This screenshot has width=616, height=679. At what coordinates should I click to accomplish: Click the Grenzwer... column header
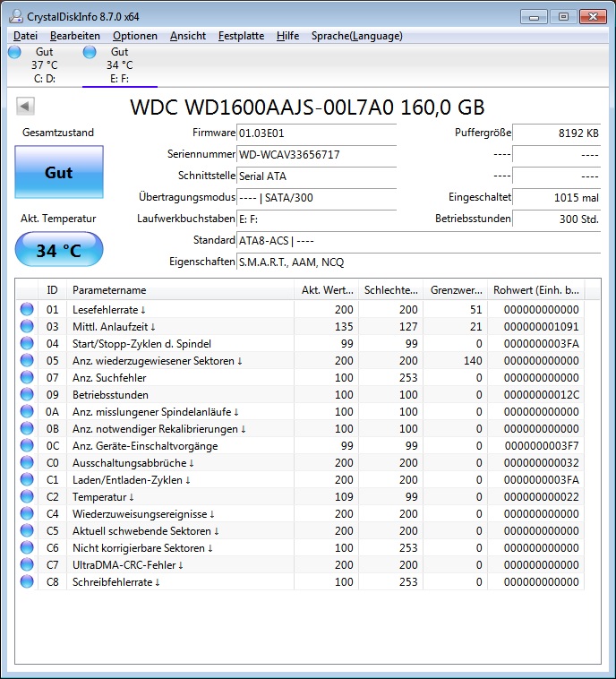coord(456,289)
